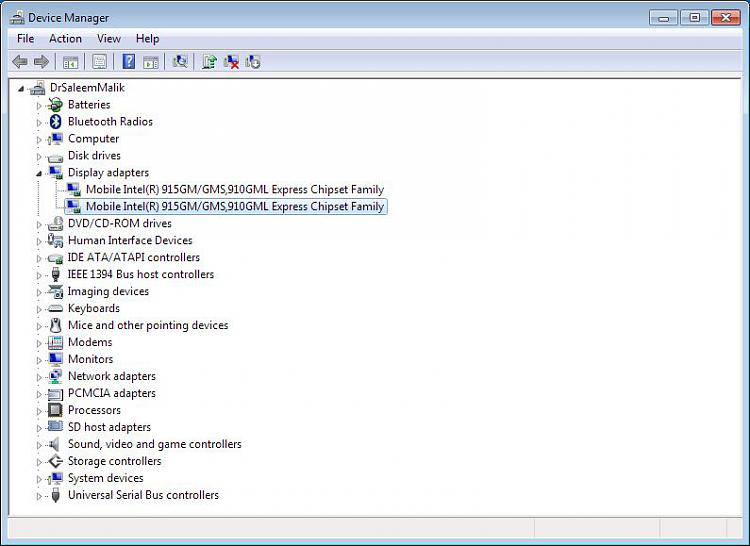This screenshot has height=546, width=750.
Task: Select Keyboards label in tree
Action: 94,308
